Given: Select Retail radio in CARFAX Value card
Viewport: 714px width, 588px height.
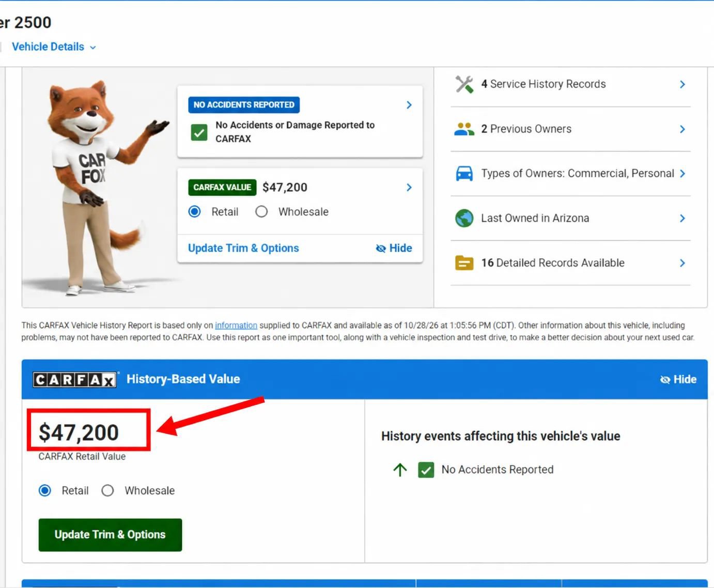Looking at the screenshot, I should 194,212.
